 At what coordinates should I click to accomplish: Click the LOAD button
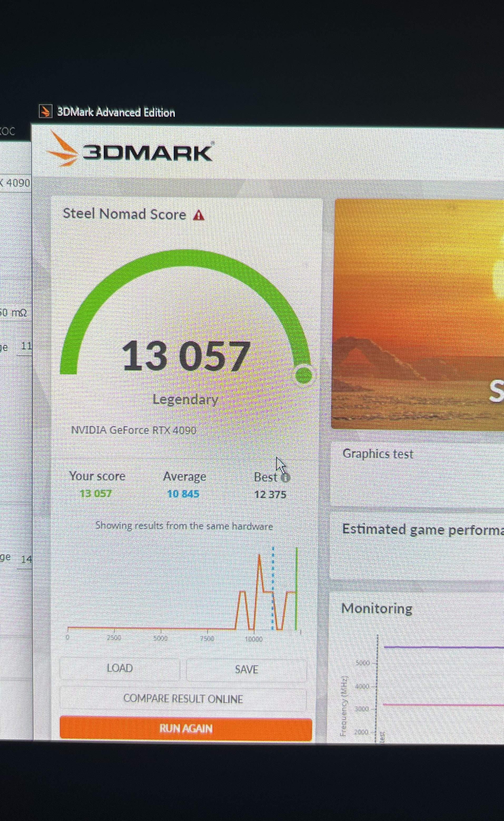point(120,668)
